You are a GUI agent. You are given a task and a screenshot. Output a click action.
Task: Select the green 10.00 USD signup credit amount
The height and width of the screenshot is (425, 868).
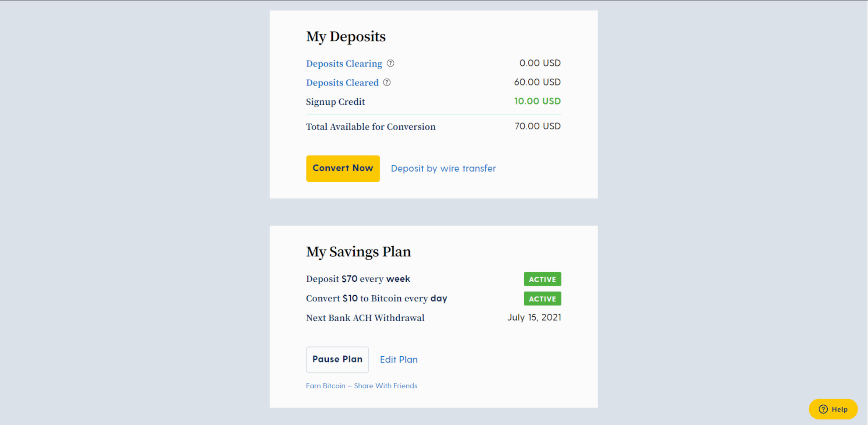coord(537,101)
